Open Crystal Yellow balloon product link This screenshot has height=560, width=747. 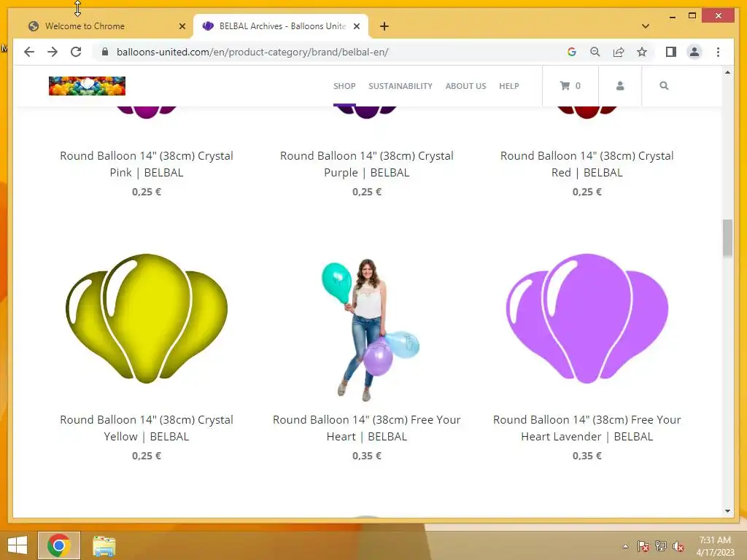147,427
